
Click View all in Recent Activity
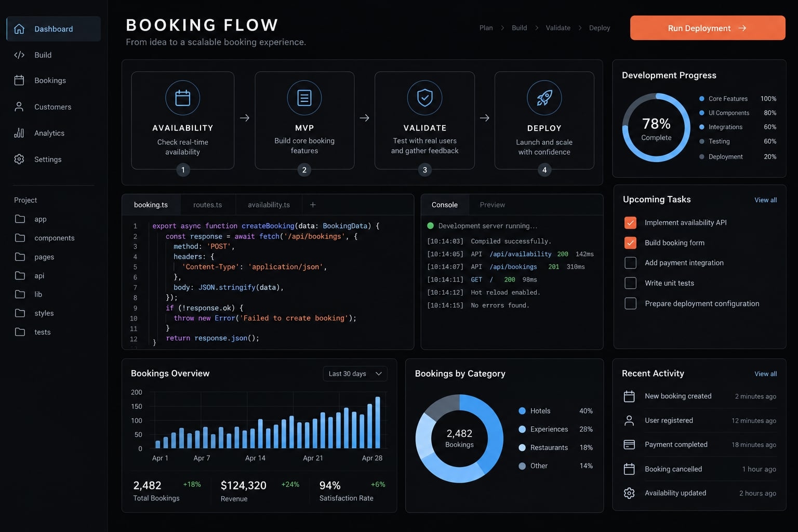coord(766,374)
